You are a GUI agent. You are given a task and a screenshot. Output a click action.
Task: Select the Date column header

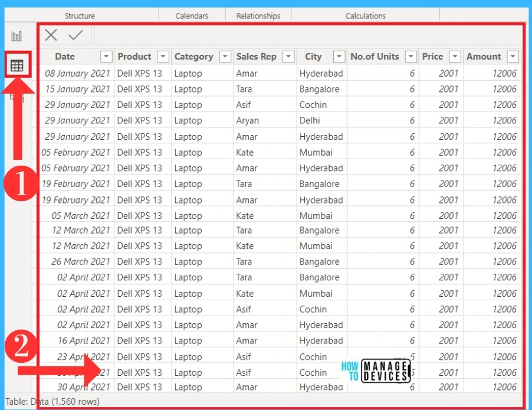pos(65,57)
